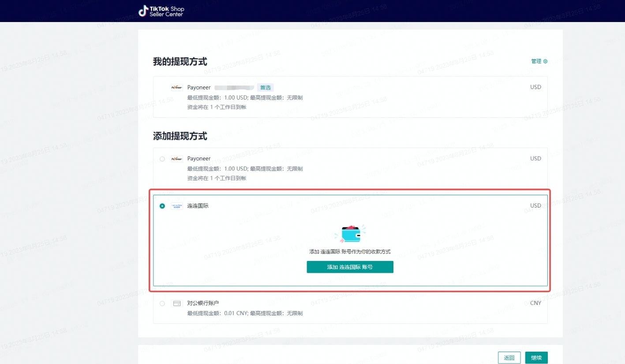Choose the 对公银行账户 radio option
This screenshot has width=625, height=364.
point(162,303)
